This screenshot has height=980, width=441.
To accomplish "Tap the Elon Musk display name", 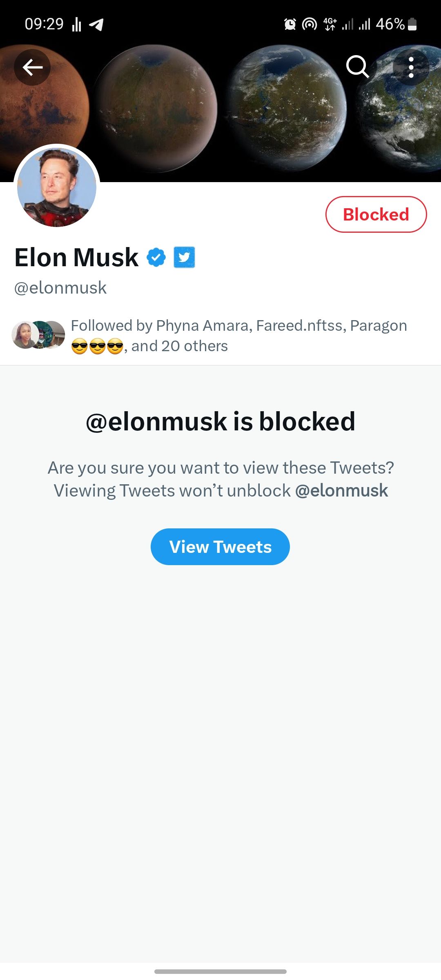I will (x=77, y=257).
